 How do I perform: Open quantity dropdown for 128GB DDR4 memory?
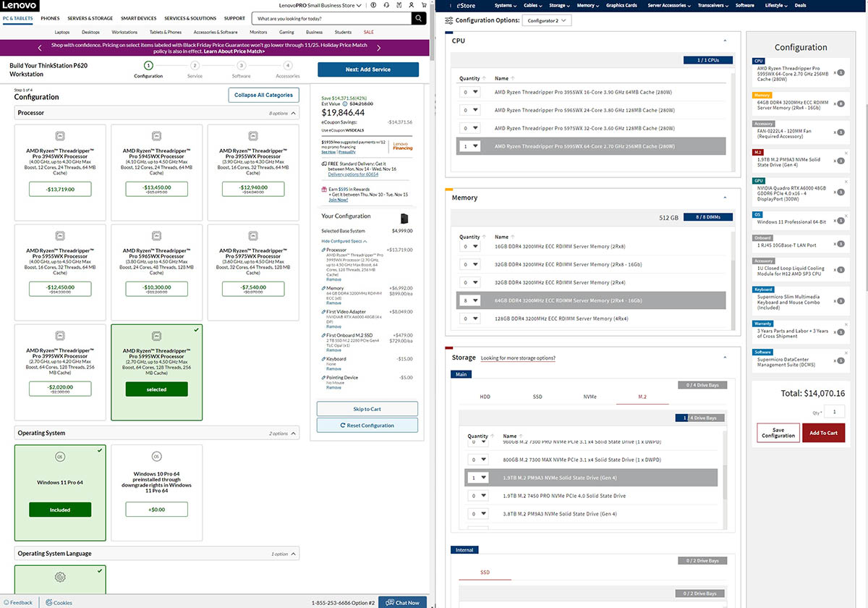click(470, 318)
